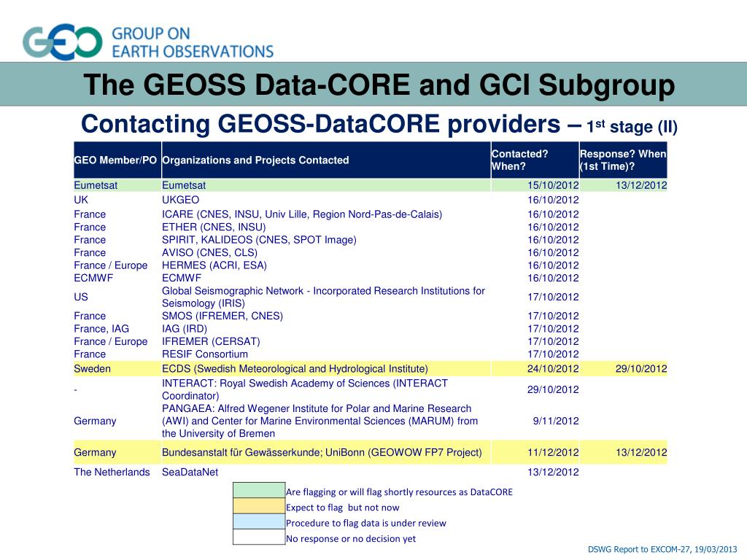Click the white 'No response' legend swatch
This screenshot has height=560, width=747.
[259, 537]
